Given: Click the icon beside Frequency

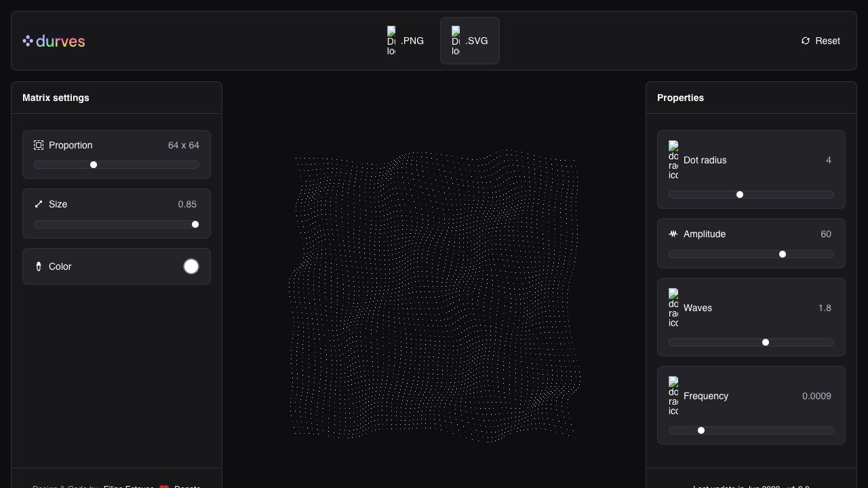Looking at the screenshot, I should (673, 396).
